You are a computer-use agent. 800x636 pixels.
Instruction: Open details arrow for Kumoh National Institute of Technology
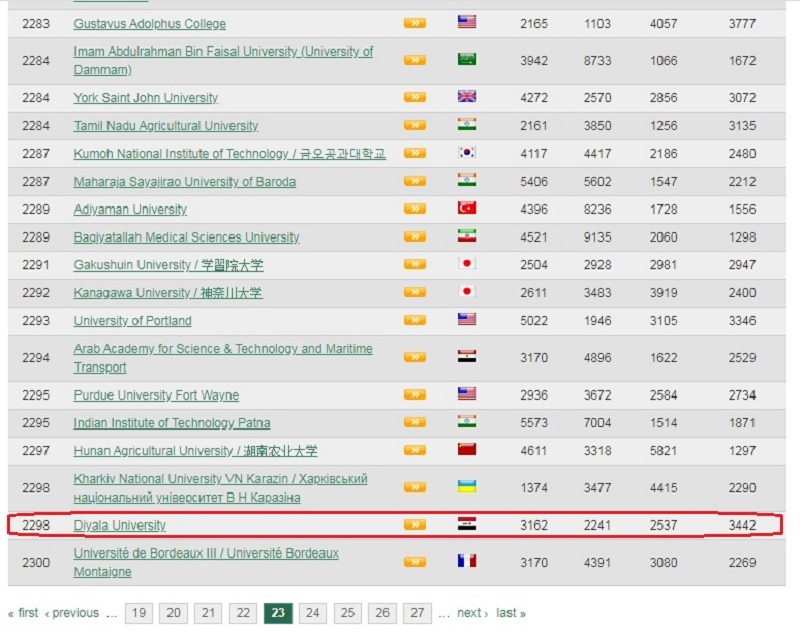point(415,153)
